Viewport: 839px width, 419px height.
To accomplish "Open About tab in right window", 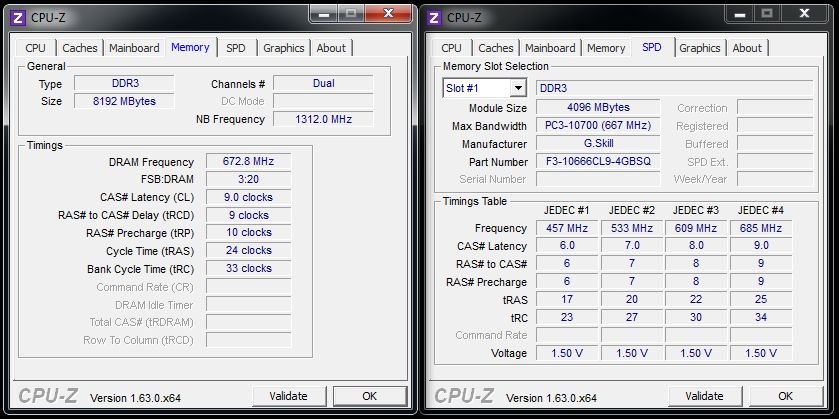I will (748, 48).
